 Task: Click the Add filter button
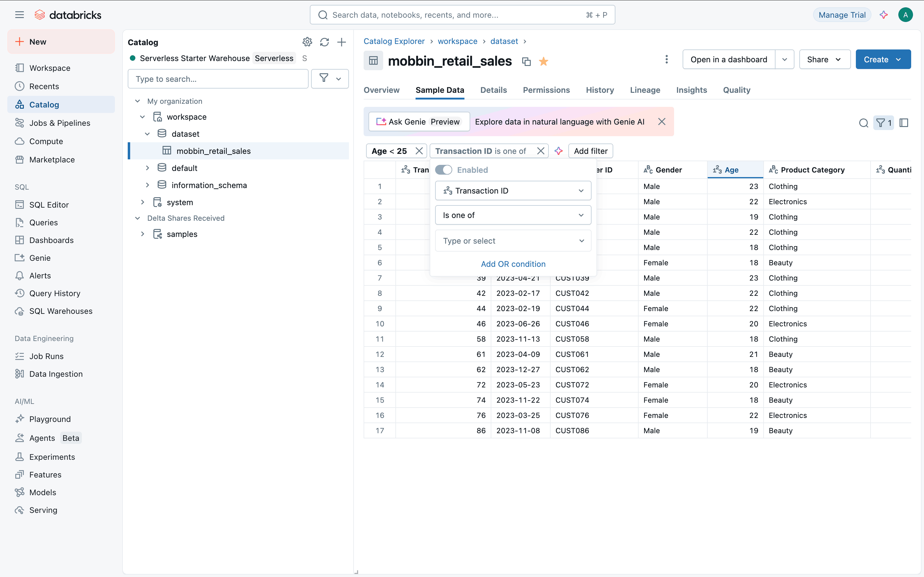point(590,151)
